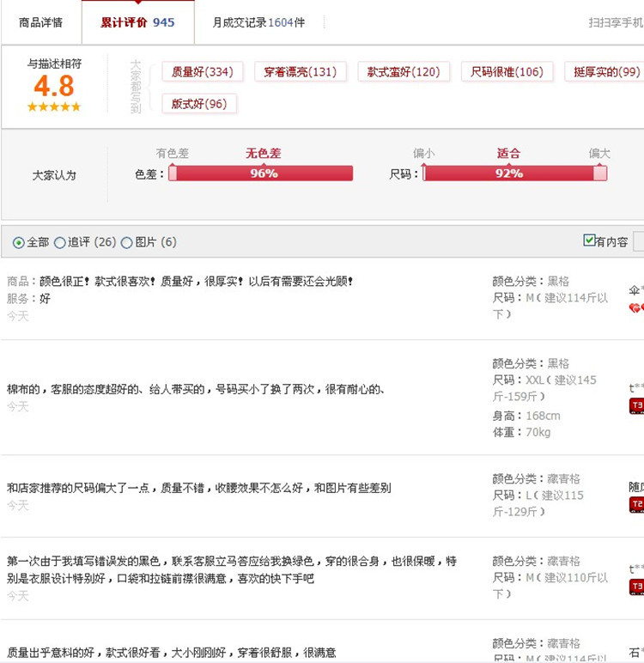
Task: Open the 月成交记录 1604件 tab
Action: point(258,22)
